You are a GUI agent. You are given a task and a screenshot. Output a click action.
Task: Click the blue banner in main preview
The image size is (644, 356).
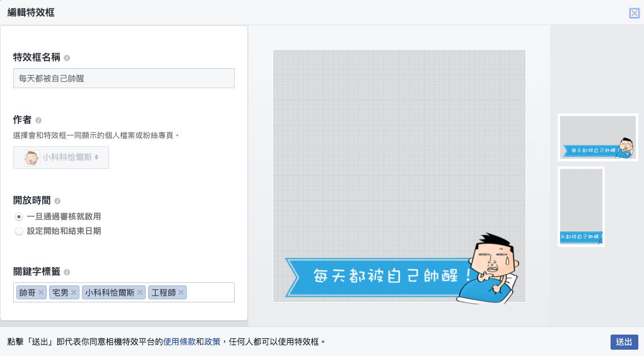(x=378, y=277)
